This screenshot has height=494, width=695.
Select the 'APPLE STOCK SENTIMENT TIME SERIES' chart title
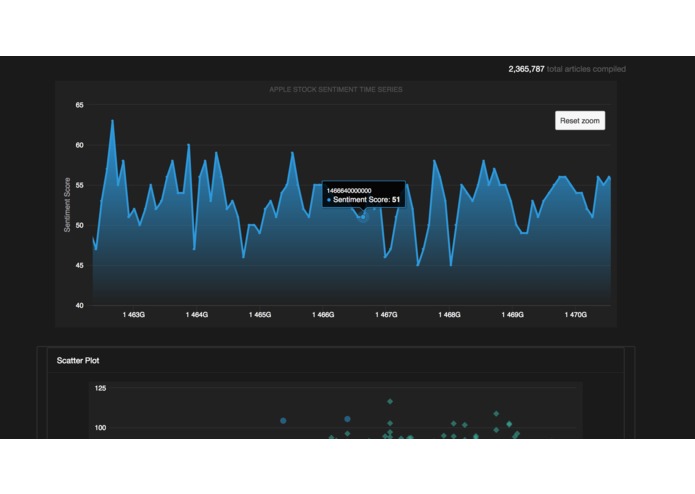point(336,89)
